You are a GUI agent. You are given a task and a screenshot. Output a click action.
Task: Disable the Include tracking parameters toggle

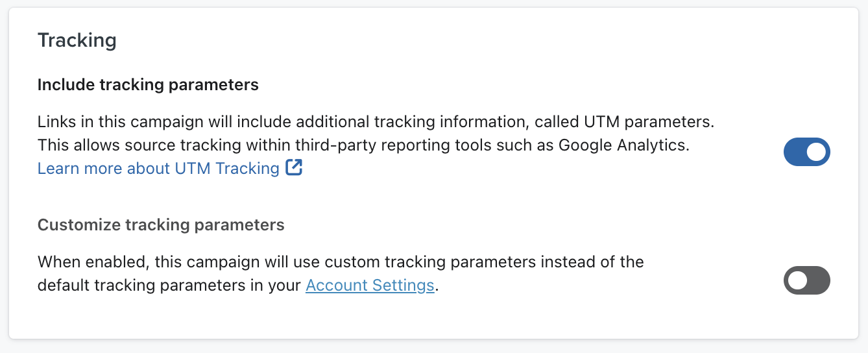[806, 152]
